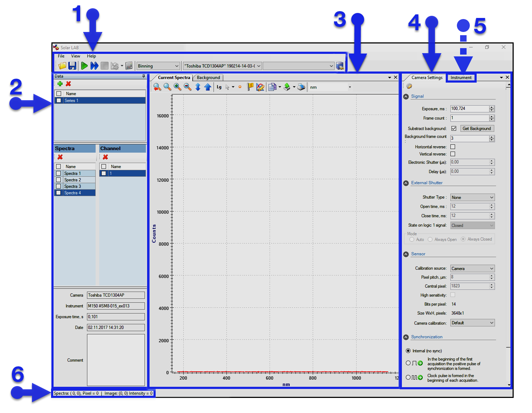Select Internal (no sync) radio button

[408, 351]
